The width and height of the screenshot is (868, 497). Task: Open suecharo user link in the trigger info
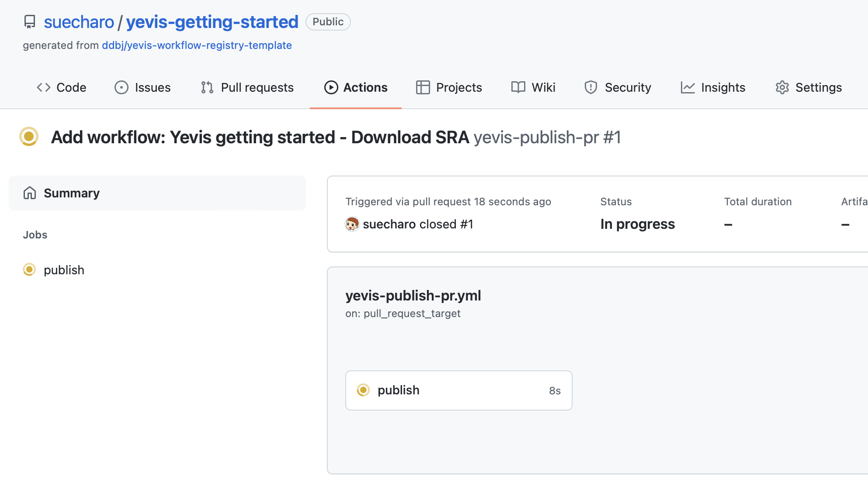pos(389,224)
